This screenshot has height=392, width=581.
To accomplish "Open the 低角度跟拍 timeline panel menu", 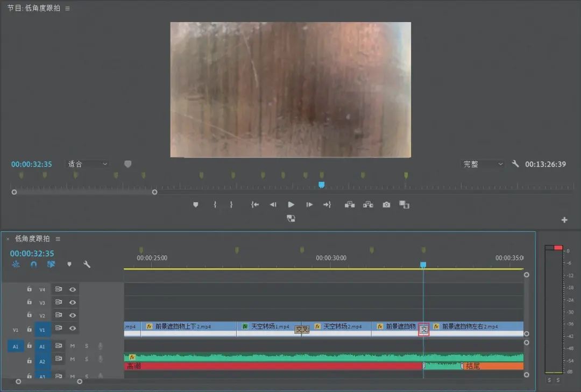I will 58,239.
